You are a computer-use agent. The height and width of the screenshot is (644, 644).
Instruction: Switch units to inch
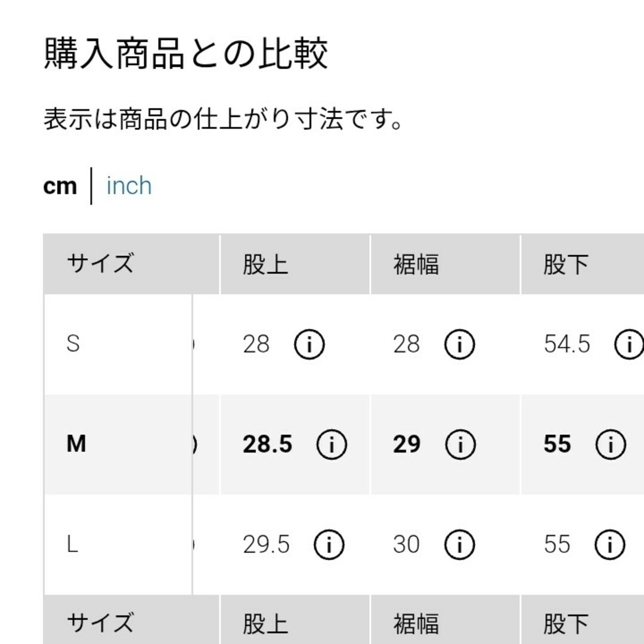point(129,185)
